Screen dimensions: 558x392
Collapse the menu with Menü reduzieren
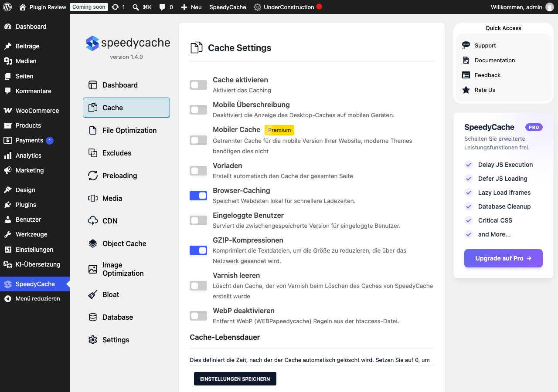(35, 299)
